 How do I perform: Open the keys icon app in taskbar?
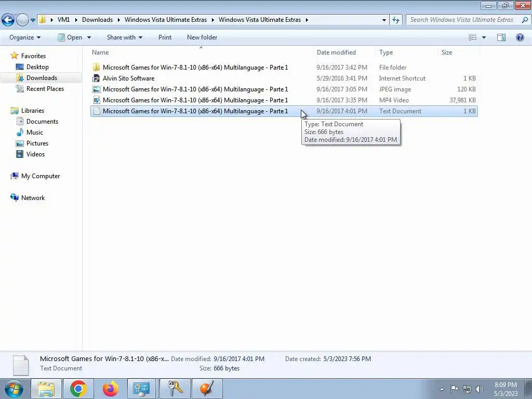click(175, 389)
